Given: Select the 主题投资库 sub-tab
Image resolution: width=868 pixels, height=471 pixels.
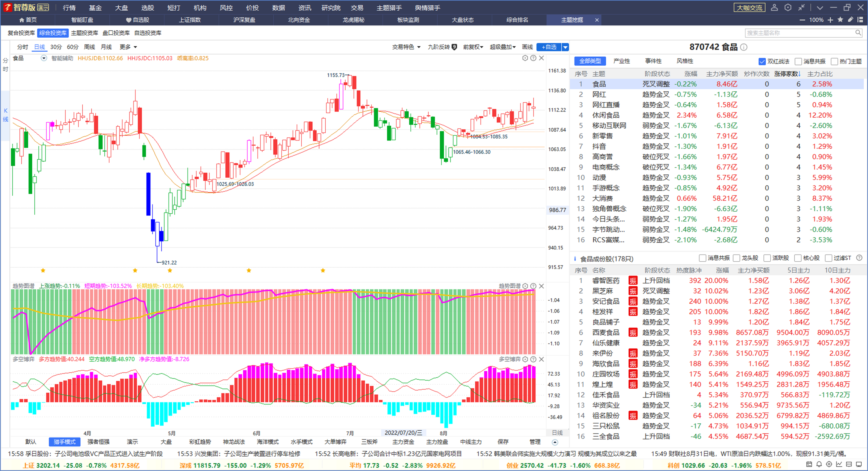Looking at the screenshot, I should pos(85,33).
